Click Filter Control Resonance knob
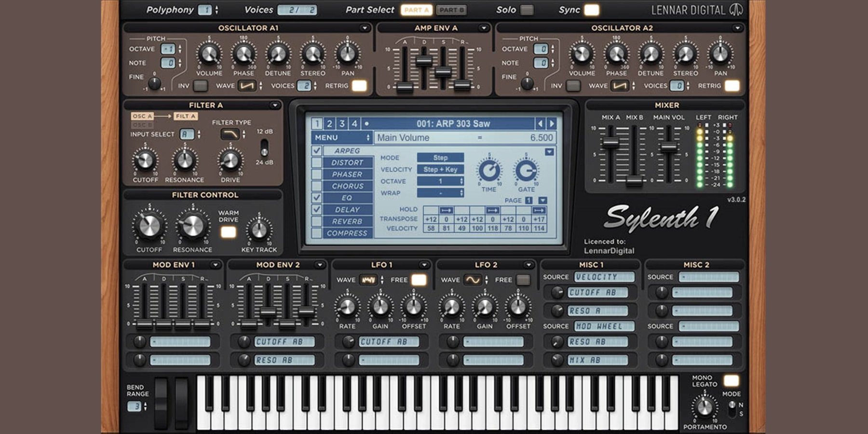This screenshot has width=868, height=434. coord(193,226)
